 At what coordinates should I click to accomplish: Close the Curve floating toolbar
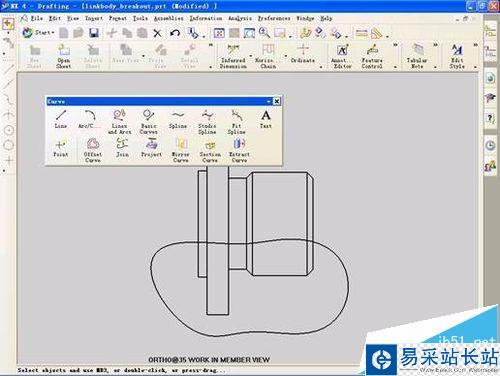click(x=277, y=101)
